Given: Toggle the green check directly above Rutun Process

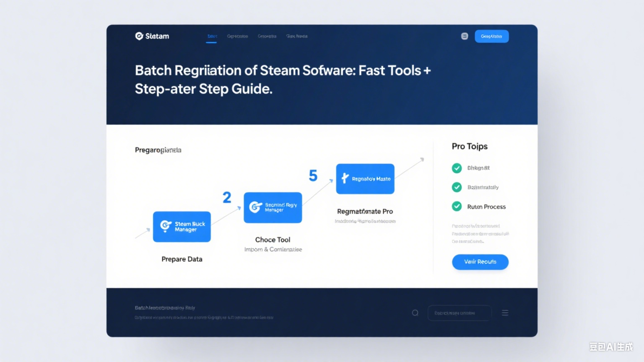Looking at the screenshot, I should [x=457, y=187].
